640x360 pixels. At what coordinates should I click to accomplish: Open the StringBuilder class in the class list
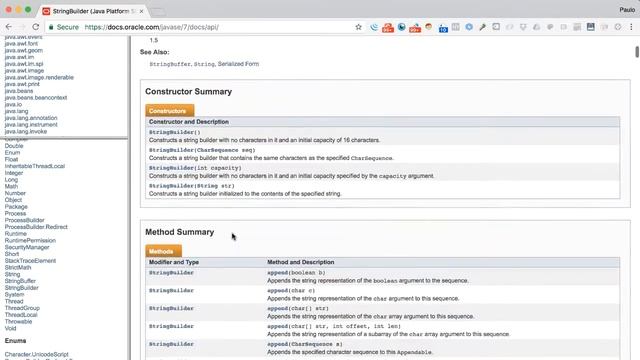click(x=21, y=288)
